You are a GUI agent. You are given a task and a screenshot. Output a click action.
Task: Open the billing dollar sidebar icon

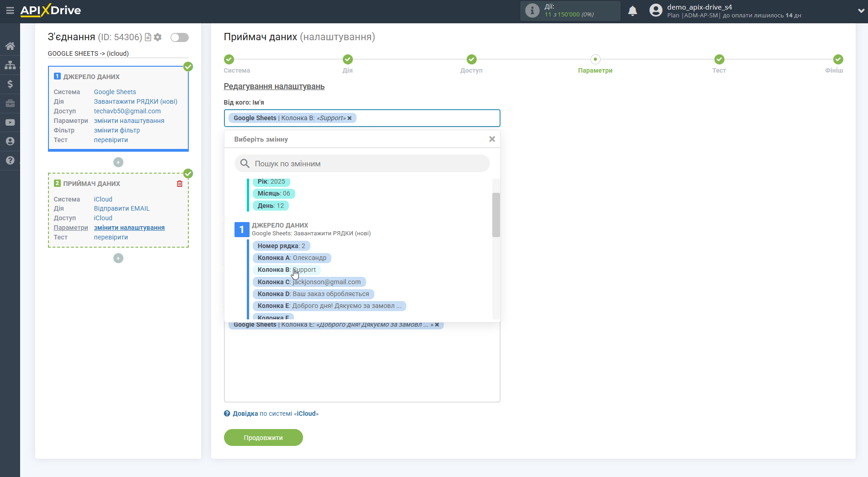pos(10,84)
